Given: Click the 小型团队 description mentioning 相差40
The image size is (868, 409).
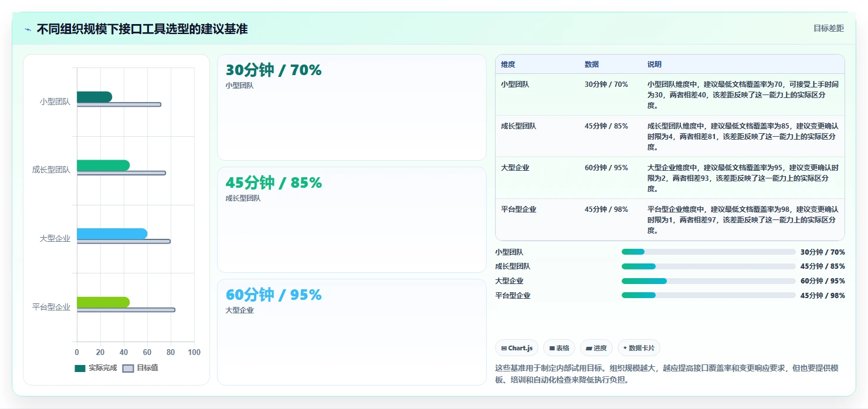Looking at the screenshot, I should pos(742,95).
